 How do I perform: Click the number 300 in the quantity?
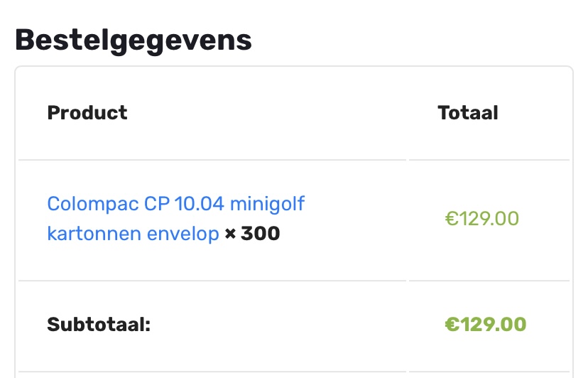point(260,234)
